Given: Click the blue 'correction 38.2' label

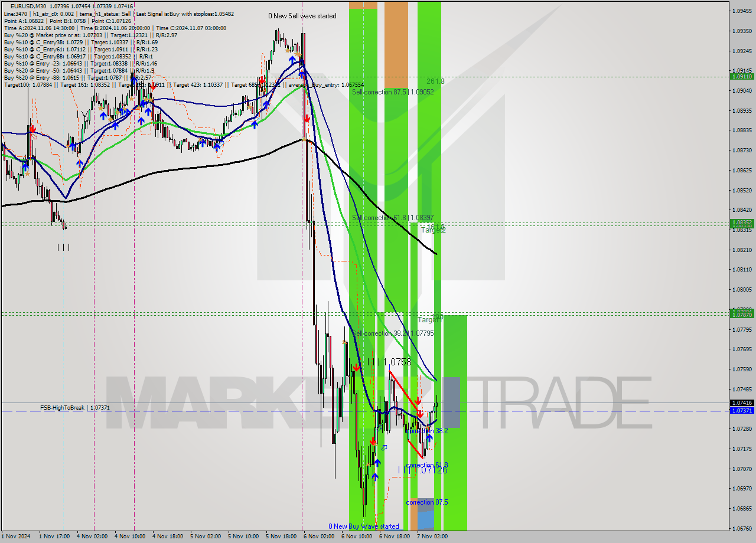Looking at the screenshot, I should [x=427, y=431].
